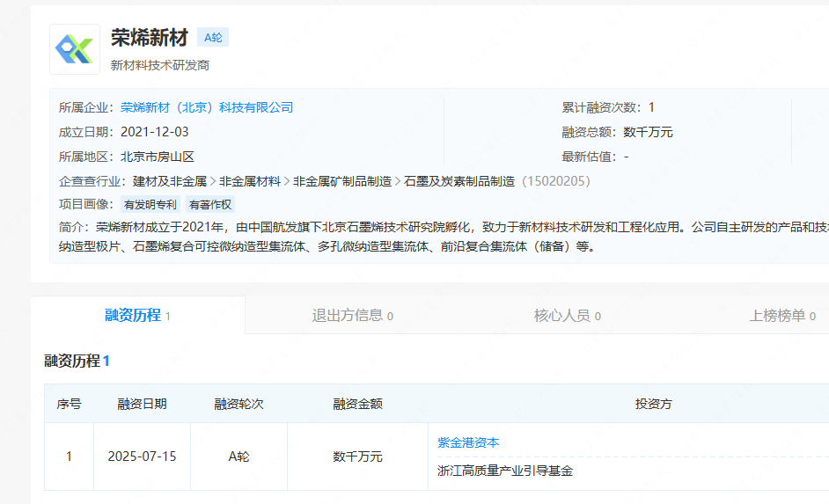Viewport: 829px width, 504px height.
Task: Click the 融资总额 value 数千万元
Action: point(648,132)
